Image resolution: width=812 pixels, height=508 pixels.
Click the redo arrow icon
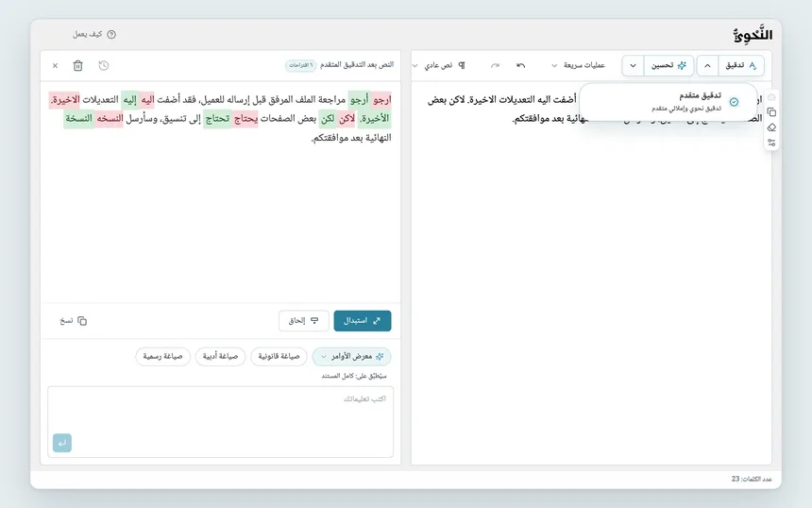pyautogui.click(x=495, y=65)
